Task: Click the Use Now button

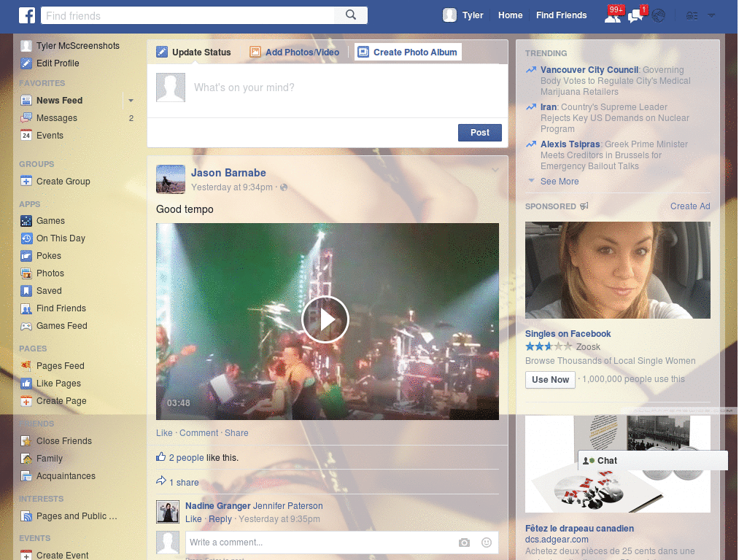Action: (x=550, y=380)
